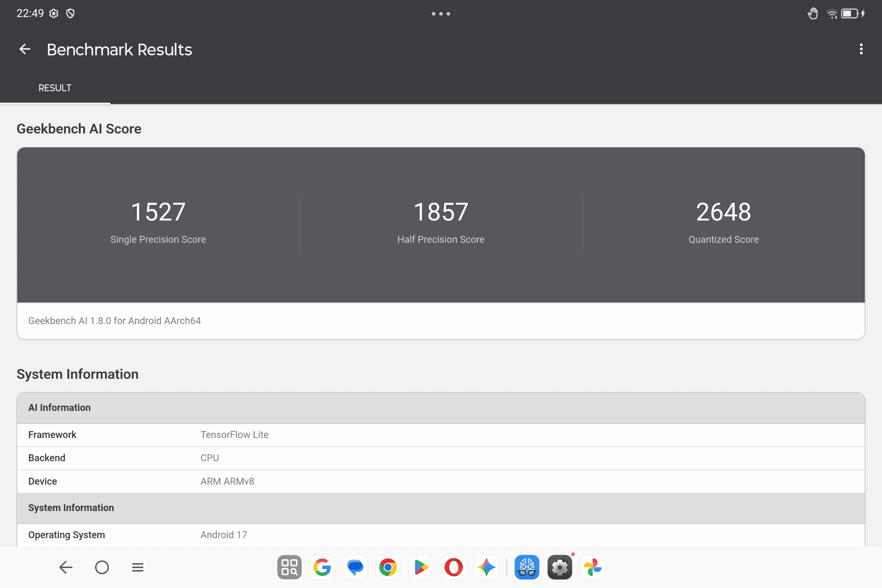This screenshot has width=882, height=588.
Task: Tap the 'Geekbench AI Score' heading
Action: [x=79, y=128]
